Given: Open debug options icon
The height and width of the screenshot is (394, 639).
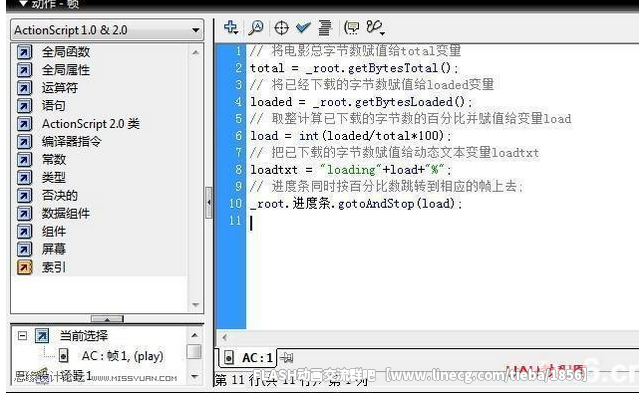Looking at the screenshot, I should (375, 28).
